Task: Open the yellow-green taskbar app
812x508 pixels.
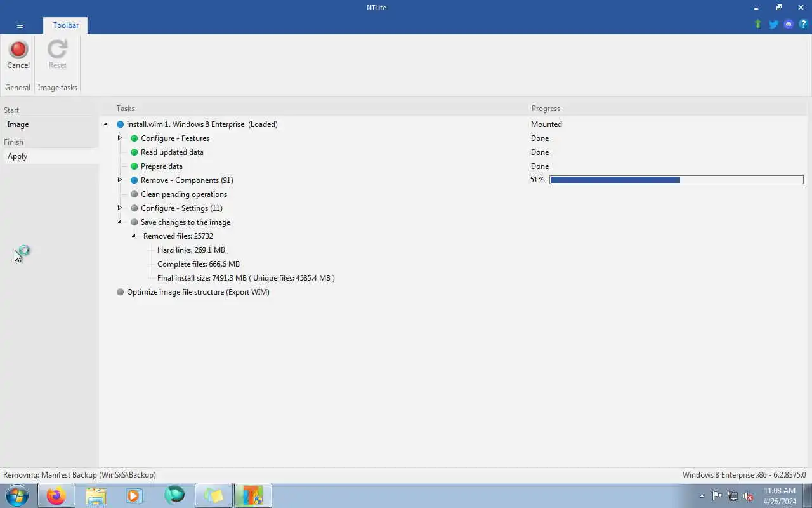Action: [214, 495]
